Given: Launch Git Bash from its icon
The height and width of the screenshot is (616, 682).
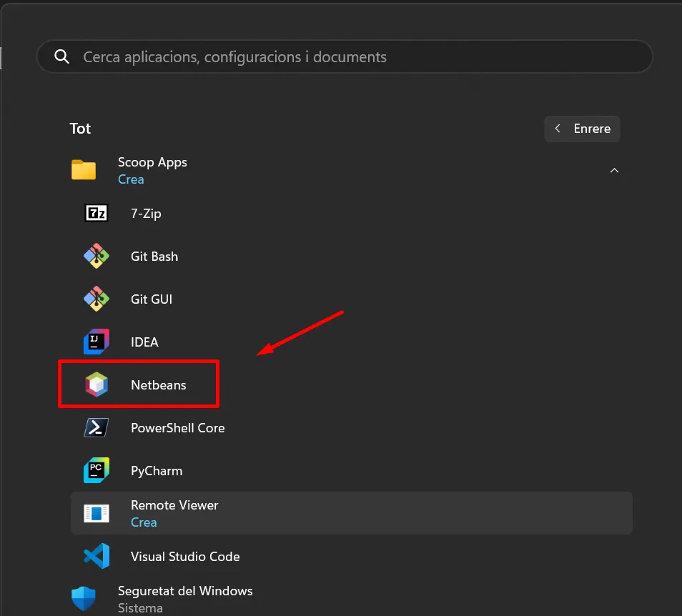Looking at the screenshot, I should [97, 256].
